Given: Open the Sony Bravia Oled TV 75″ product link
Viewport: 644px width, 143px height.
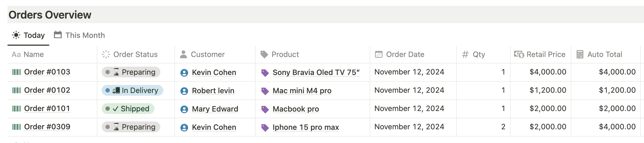Looking at the screenshot, I should [316, 72].
